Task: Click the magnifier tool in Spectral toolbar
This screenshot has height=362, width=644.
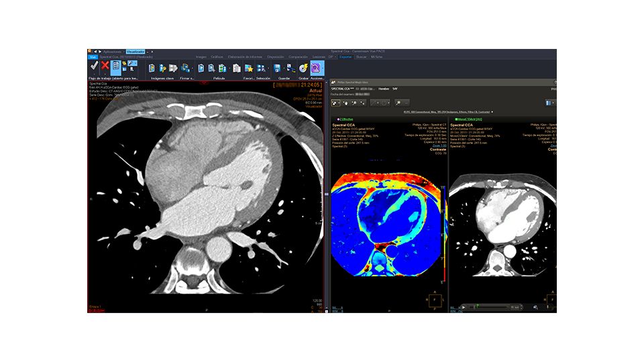Action: (x=398, y=103)
